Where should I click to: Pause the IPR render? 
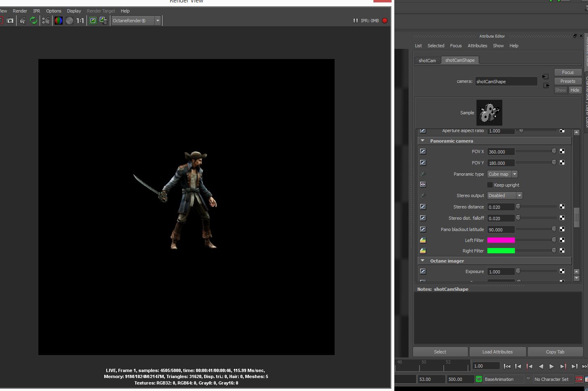[355, 21]
